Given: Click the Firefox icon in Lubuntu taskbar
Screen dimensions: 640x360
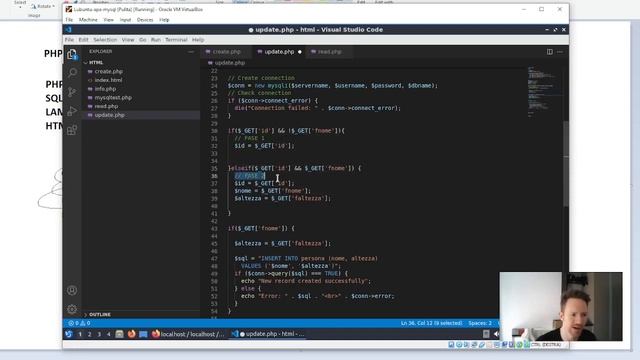Looking at the screenshot, I should point(131,334).
